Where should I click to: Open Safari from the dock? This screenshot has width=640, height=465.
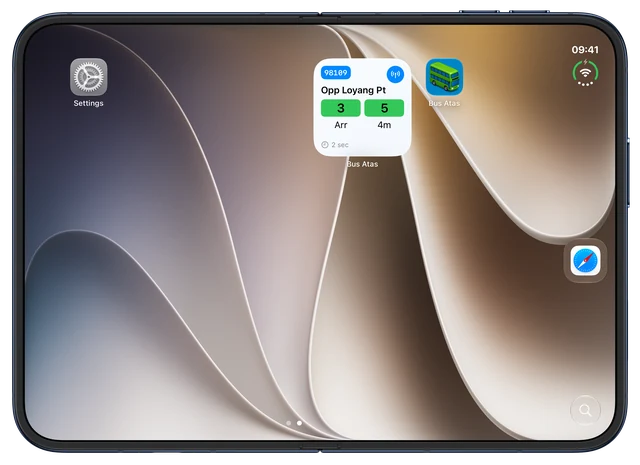pyautogui.click(x=585, y=260)
